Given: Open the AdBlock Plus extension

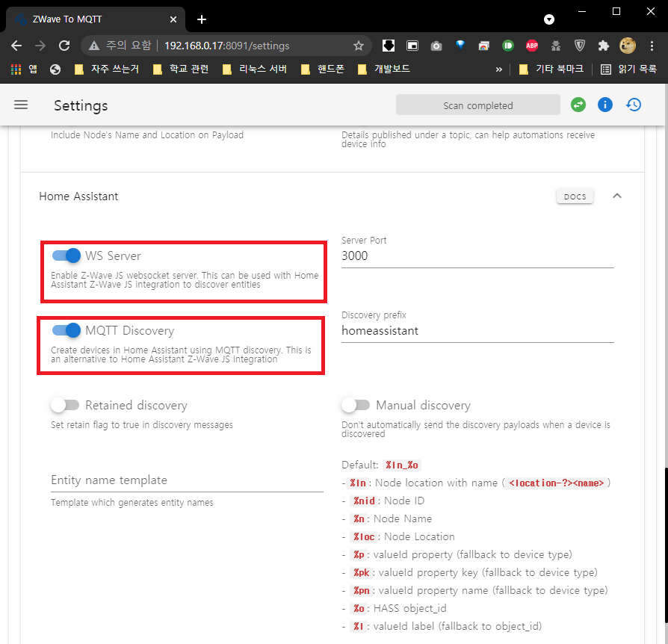Looking at the screenshot, I should pyautogui.click(x=532, y=46).
